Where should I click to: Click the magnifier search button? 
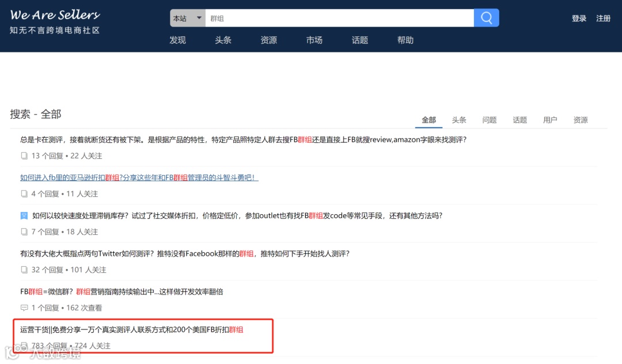tap(486, 18)
